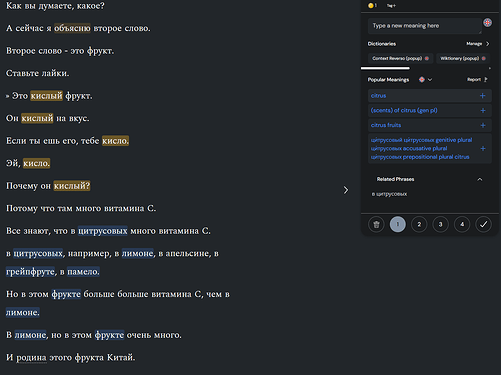Select the 'citrus' popular meaning

tap(378, 96)
